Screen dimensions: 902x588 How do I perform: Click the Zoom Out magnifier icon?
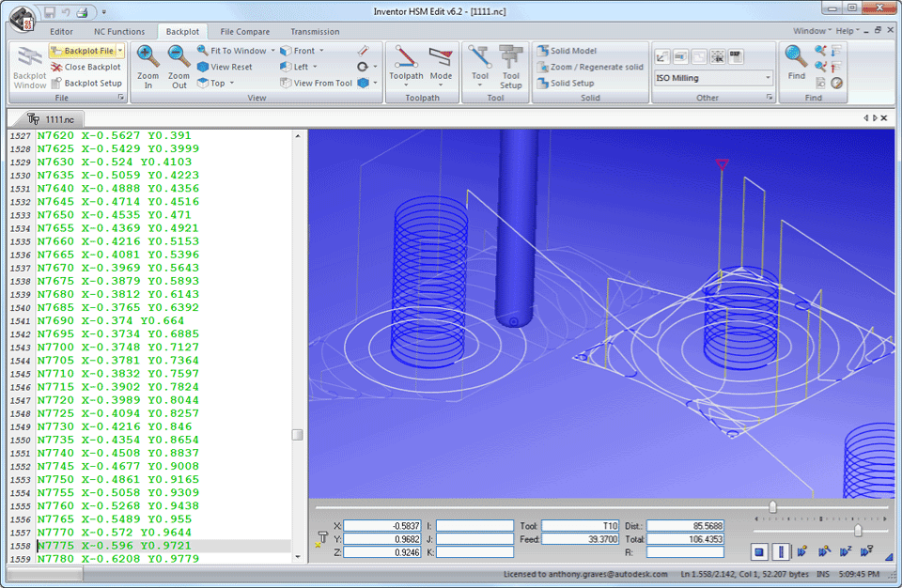179,56
